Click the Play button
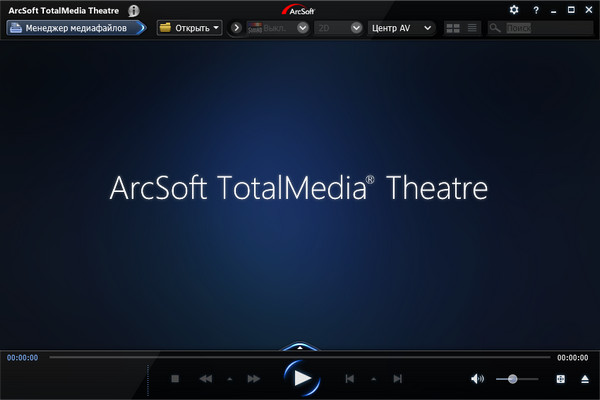 point(300,378)
